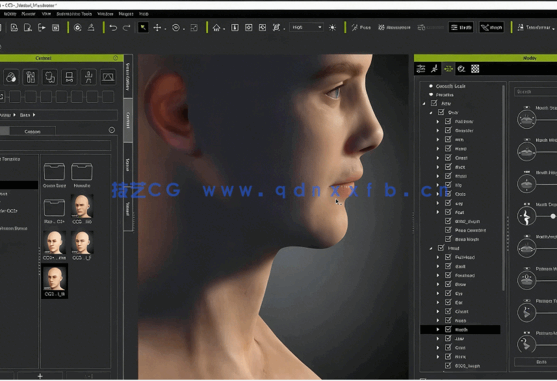Click the morph Search input field
Image resolution: width=557 pixels, height=381 pixels.
(x=536, y=92)
